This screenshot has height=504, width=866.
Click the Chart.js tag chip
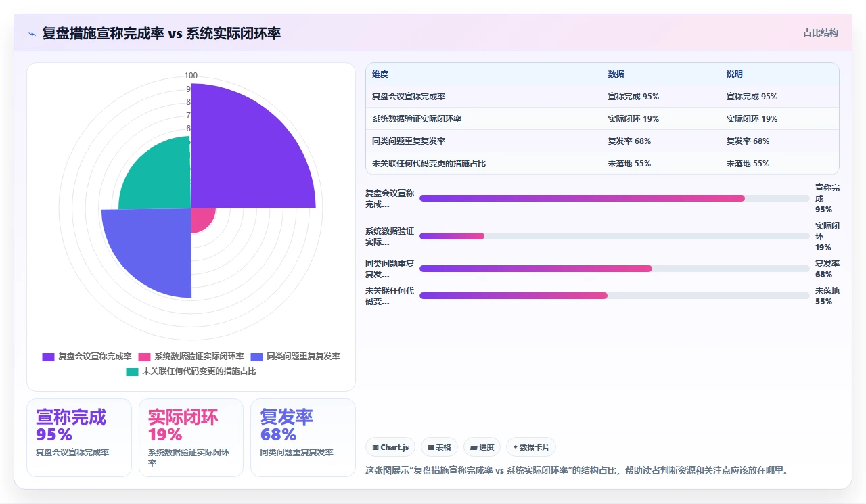(390, 447)
